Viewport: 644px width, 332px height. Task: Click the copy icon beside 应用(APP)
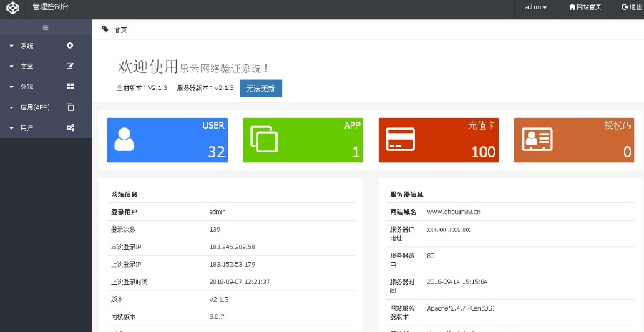click(x=70, y=107)
